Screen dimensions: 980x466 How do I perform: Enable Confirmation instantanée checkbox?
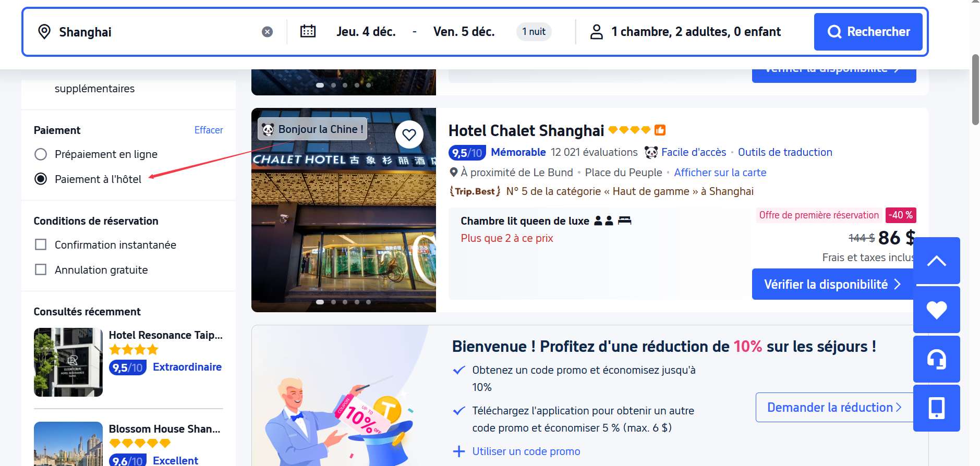click(41, 245)
